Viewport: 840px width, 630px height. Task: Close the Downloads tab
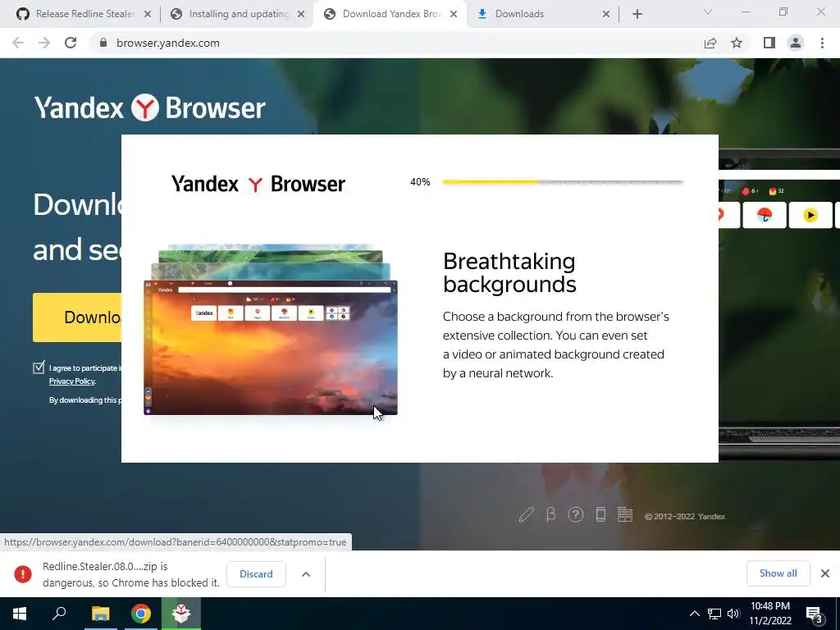click(x=606, y=14)
